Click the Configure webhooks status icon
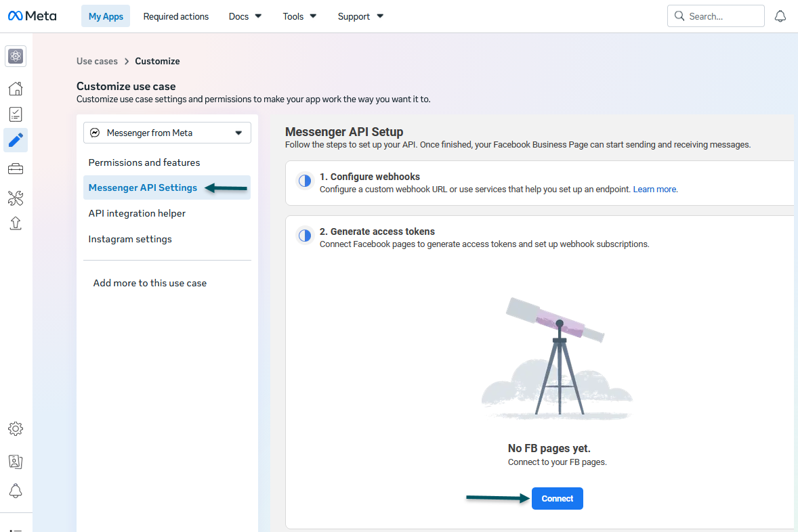 305,181
